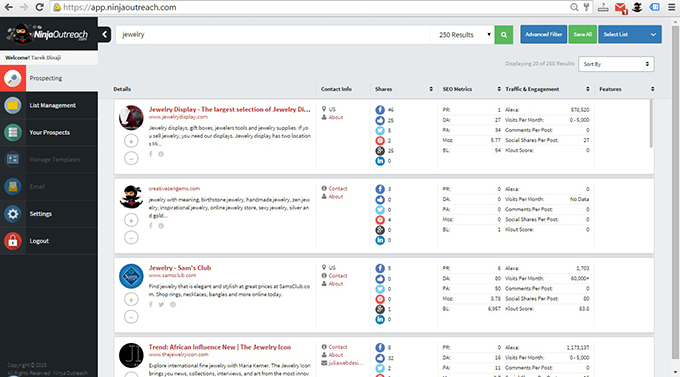Open the Email section

pos(49,187)
